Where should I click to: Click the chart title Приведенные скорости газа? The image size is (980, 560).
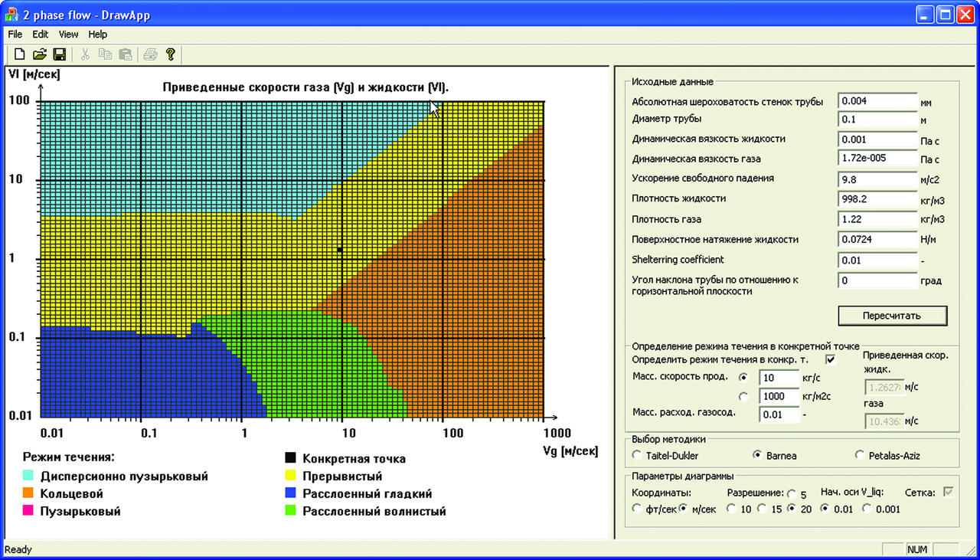pos(305,88)
